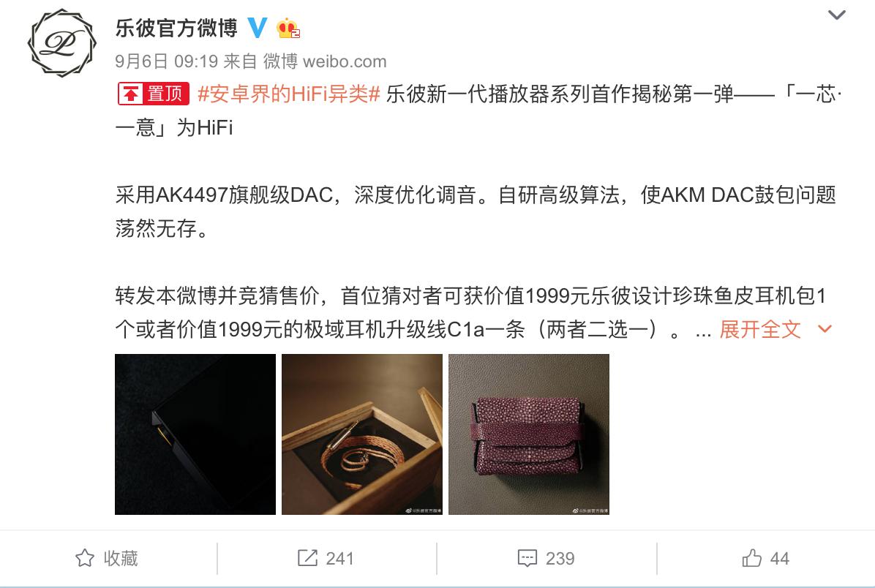Click the 9月6日 09:19 timestamp

pos(166,61)
